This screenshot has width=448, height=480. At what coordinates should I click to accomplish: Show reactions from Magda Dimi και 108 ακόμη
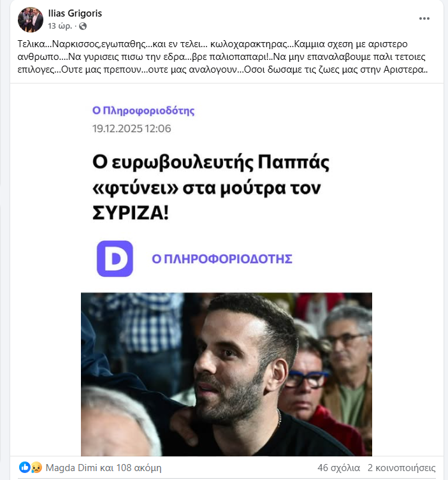[103, 468]
